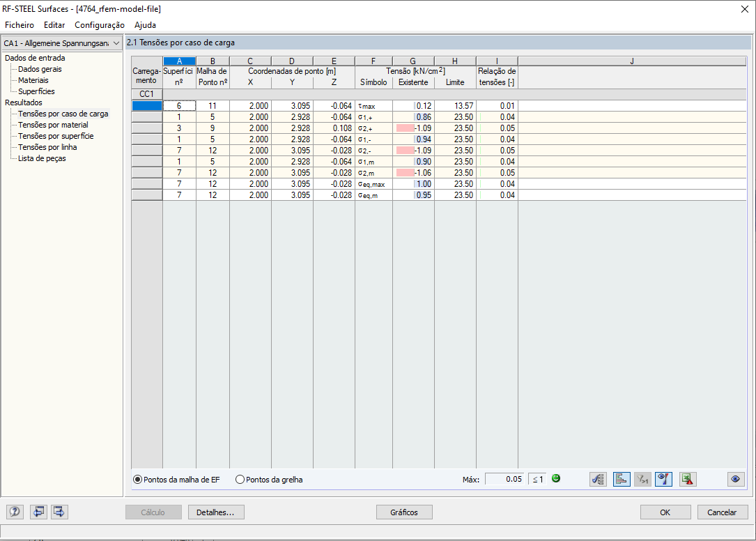Click the ≤ 1 limit field

point(537,479)
